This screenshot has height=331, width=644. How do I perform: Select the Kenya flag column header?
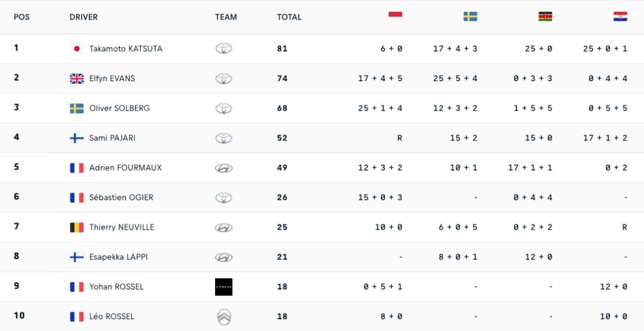click(545, 16)
